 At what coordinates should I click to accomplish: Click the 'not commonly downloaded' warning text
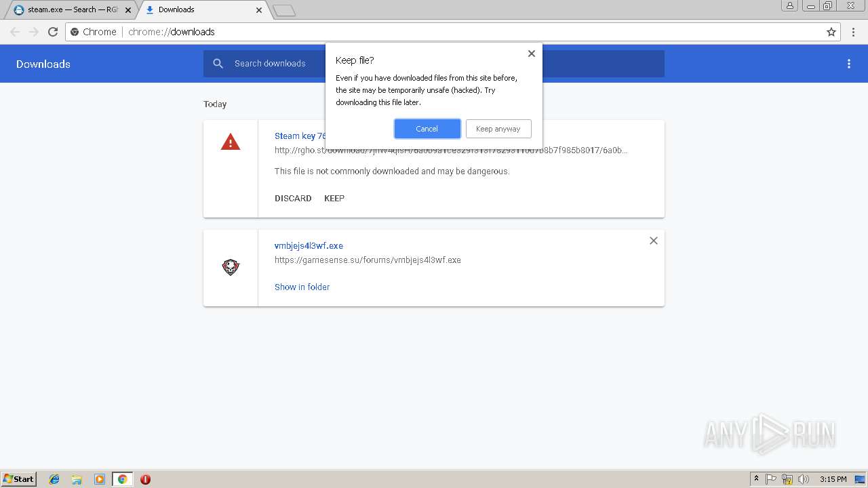(x=392, y=171)
